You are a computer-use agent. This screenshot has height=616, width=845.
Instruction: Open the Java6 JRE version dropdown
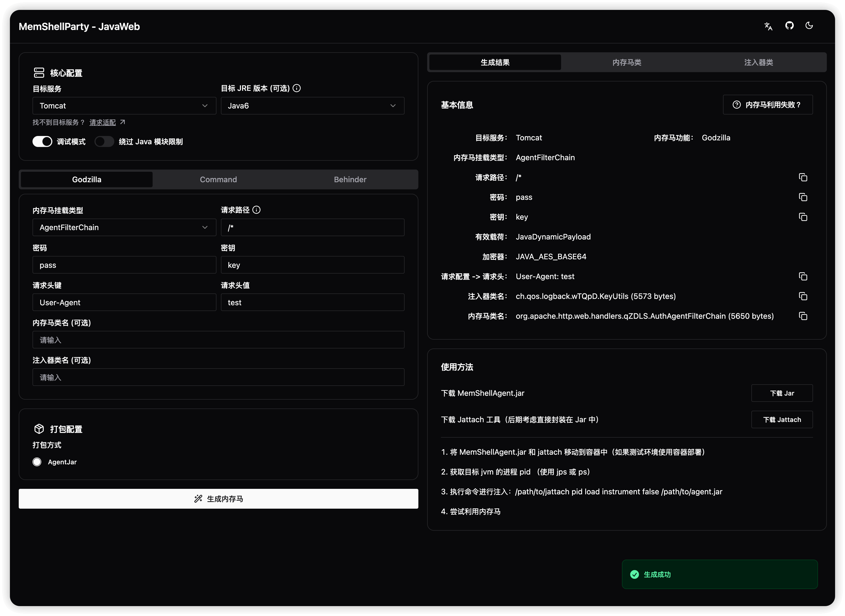pyautogui.click(x=312, y=105)
